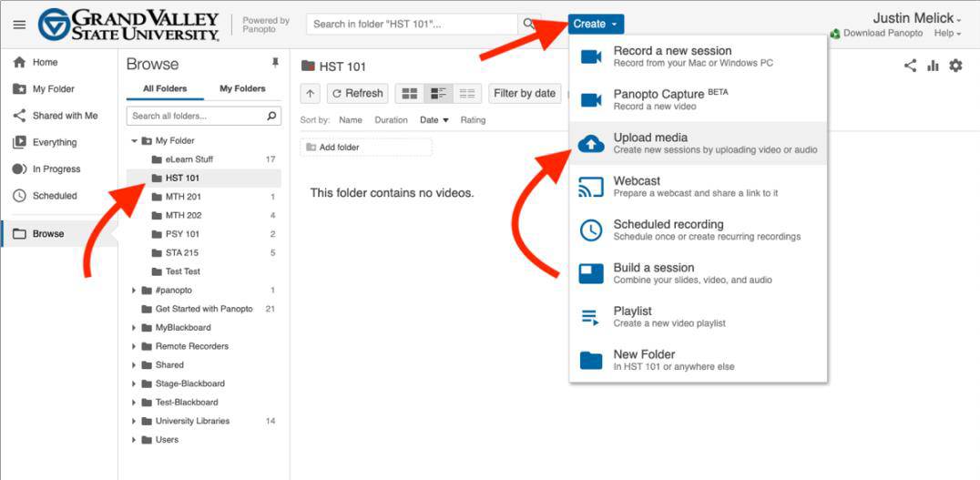Click the search magnifier icon in top bar
This screenshot has height=480, width=980.
[x=529, y=24]
